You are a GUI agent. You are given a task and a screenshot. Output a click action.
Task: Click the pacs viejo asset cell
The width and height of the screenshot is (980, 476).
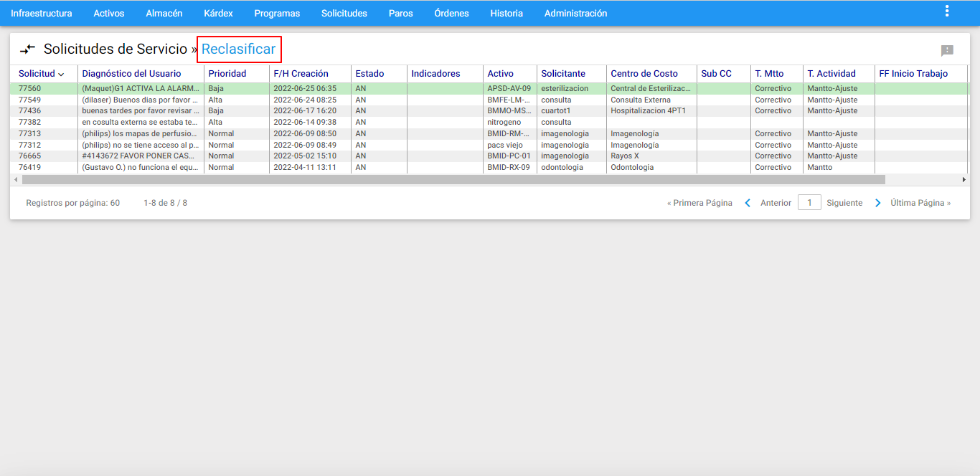(509, 145)
